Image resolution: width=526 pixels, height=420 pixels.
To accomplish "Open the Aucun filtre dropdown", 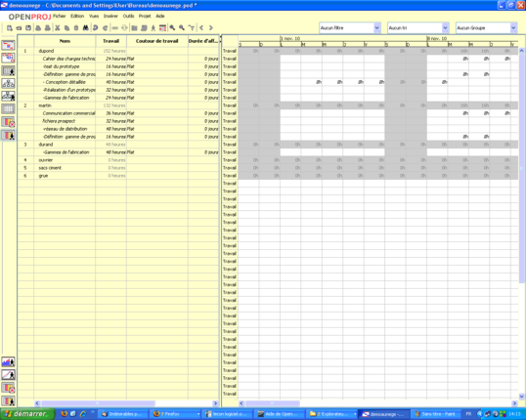I will point(350,28).
